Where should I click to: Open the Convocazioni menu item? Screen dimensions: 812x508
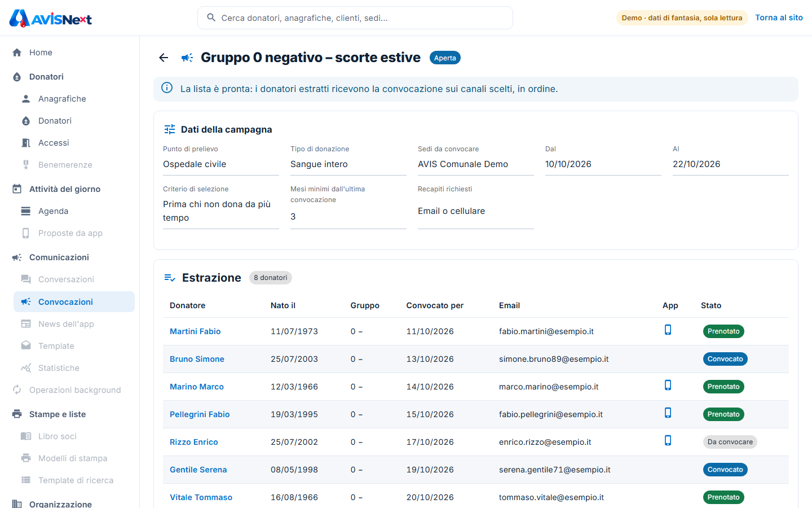pyautogui.click(x=74, y=302)
